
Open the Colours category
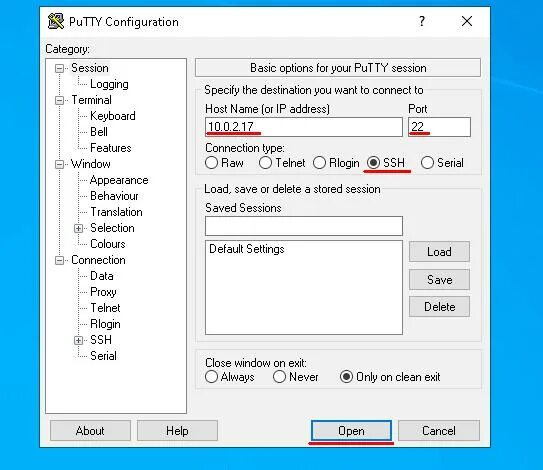pos(108,244)
